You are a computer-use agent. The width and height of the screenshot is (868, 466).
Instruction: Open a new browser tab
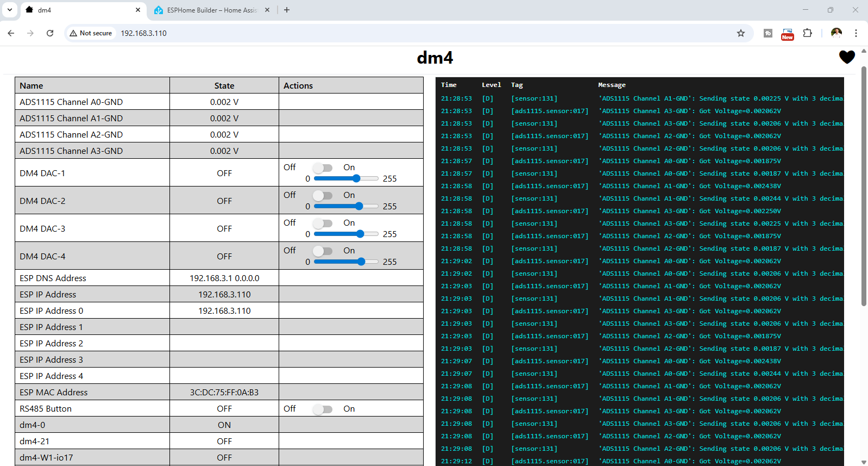[287, 10]
